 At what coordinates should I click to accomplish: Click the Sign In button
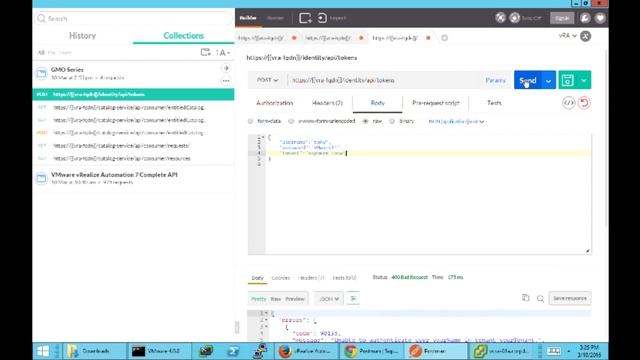coord(562,18)
